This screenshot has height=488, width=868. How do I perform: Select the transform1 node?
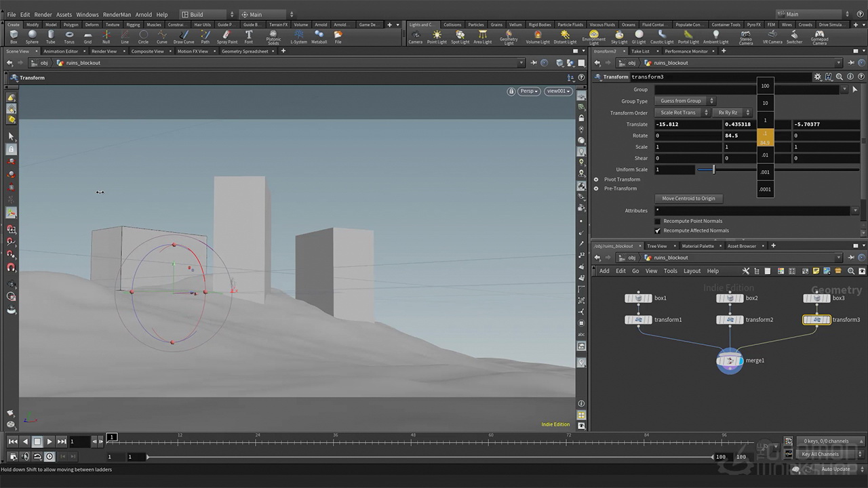(x=638, y=320)
